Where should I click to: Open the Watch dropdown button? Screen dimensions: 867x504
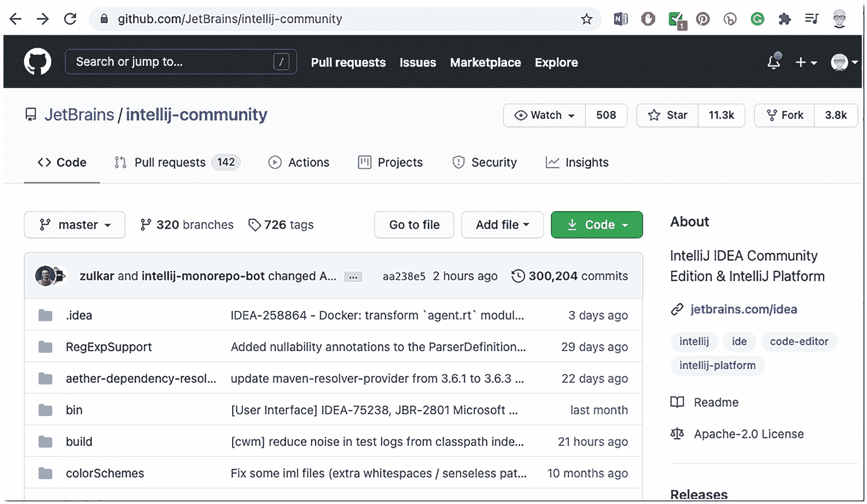pos(545,115)
